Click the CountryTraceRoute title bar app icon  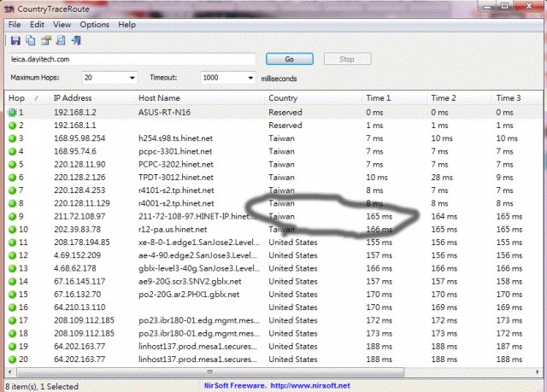click(9, 9)
